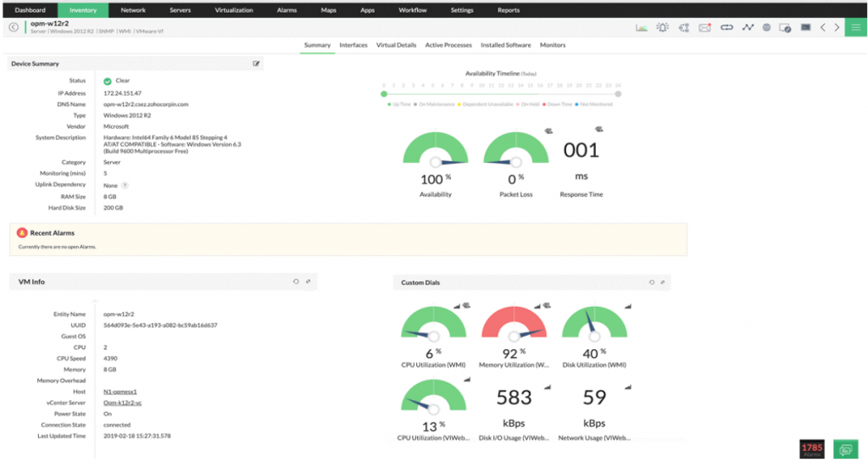The height and width of the screenshot is (468, 868).
Task: Click the back arrow beside opm-w12r2
Action: 14,27
